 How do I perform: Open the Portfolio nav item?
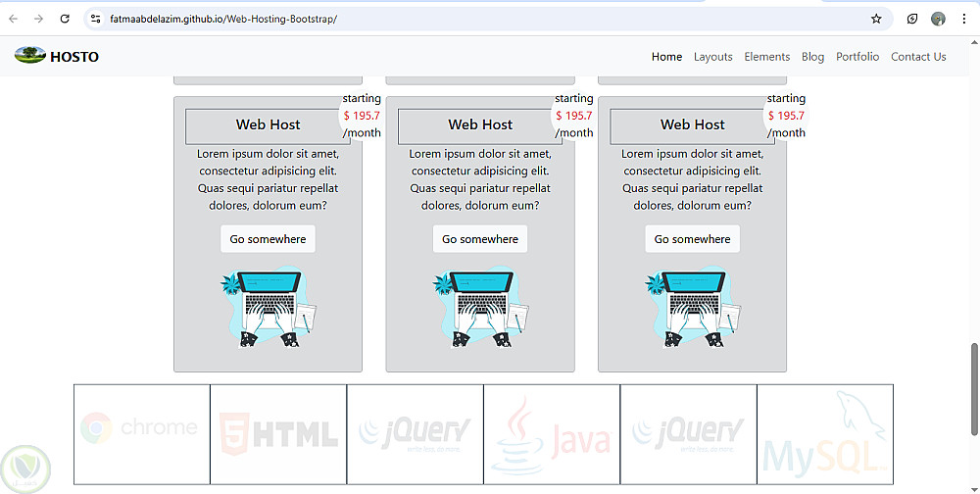(857, 57)
